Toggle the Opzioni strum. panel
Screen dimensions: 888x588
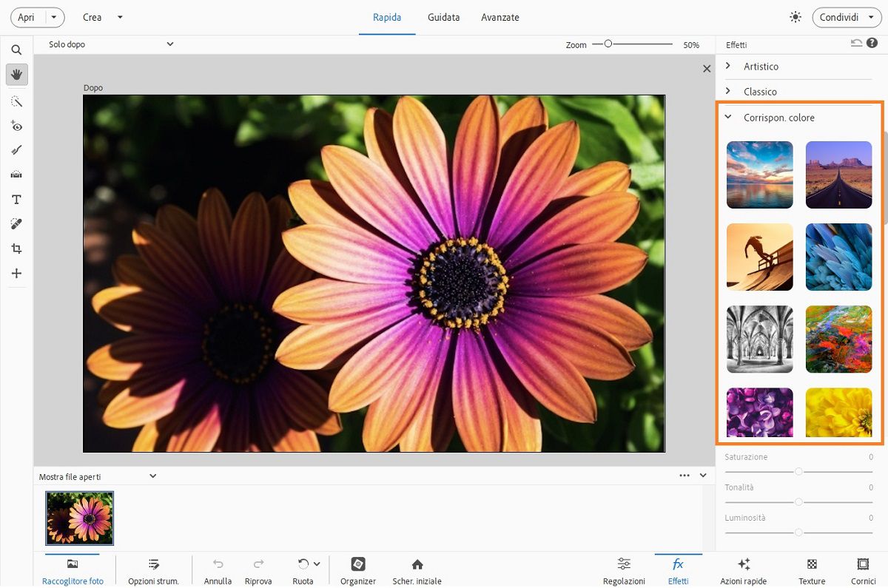coord(153,570)
